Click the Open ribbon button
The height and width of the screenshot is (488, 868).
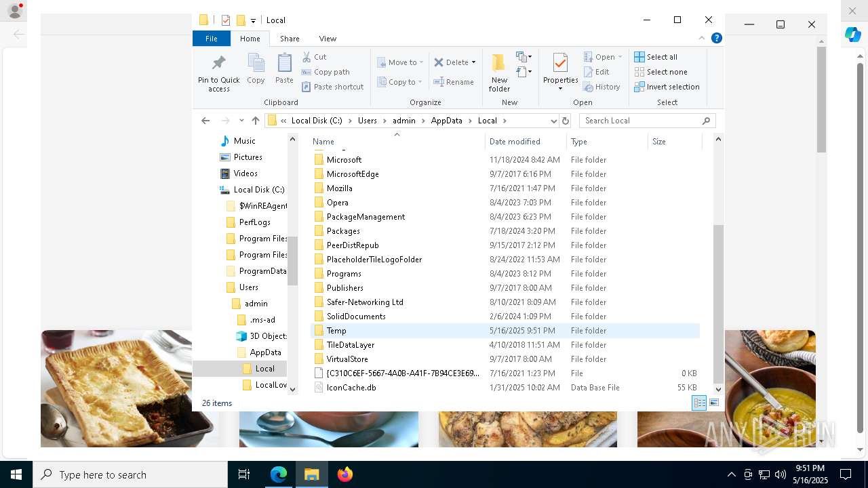(603, 57)
